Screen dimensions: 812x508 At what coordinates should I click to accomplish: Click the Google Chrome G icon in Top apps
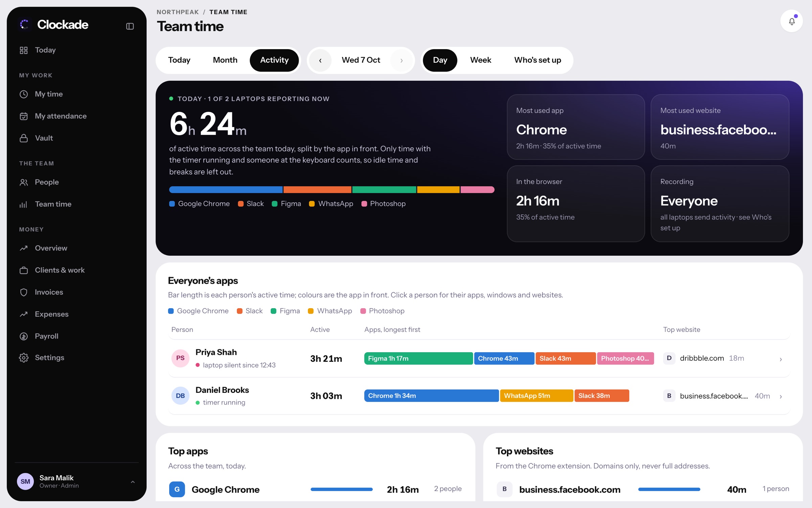click(177, 489)
